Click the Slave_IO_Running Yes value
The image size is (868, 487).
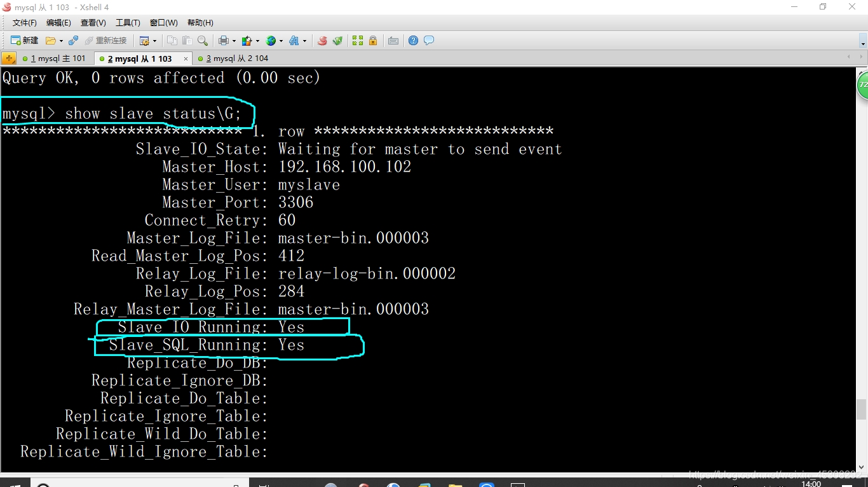pos(292,327)
